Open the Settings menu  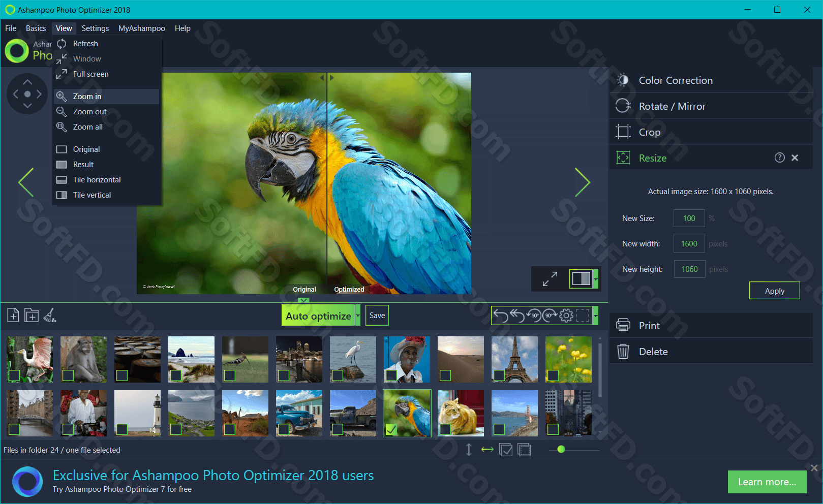[x=95, y=28]
